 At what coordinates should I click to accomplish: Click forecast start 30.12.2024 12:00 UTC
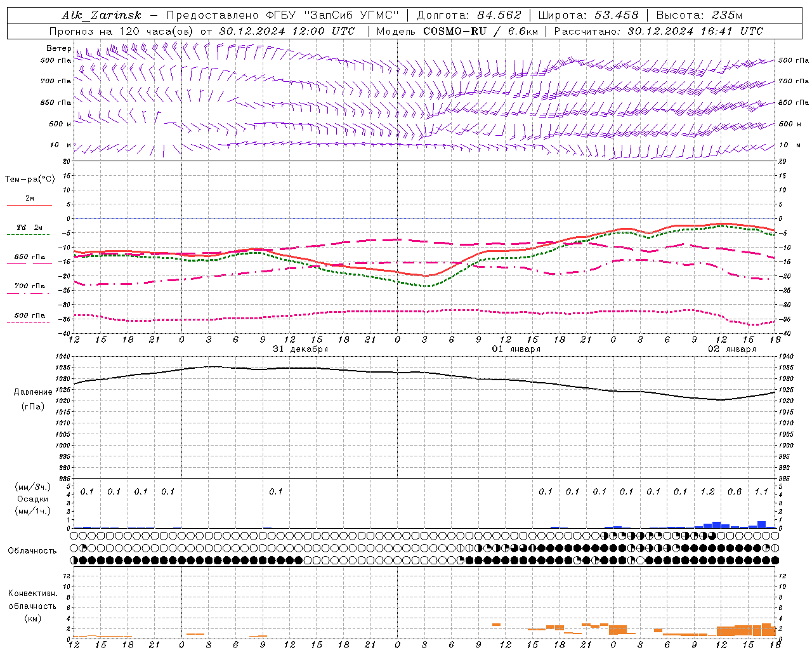pos(287,31)
